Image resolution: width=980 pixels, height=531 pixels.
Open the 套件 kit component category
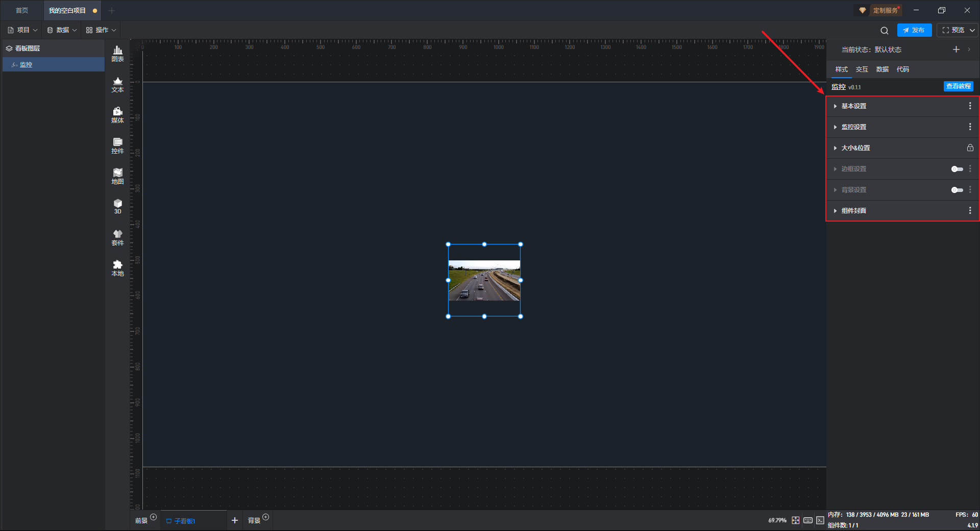117,237
